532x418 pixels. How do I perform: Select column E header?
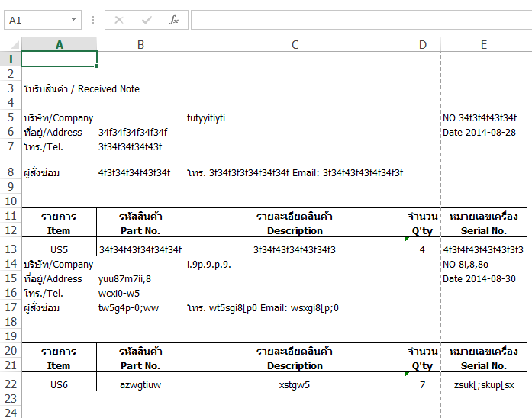(x=484, y=45)
